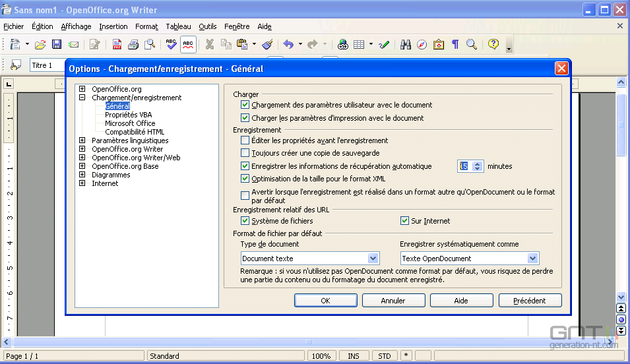Undo last action arrow icon
The width and height of the screenshot is (630, 364).
click(288, 44)
